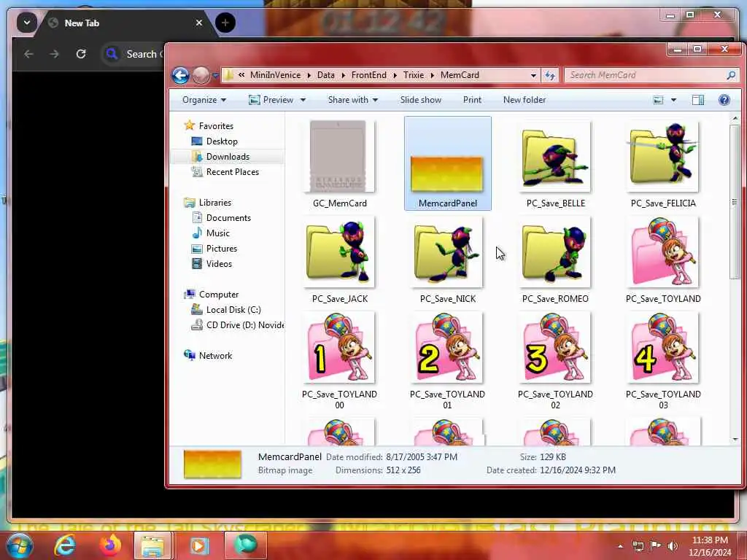Select the PC_Save_TOYLAND03 icon numbered 4

point(663,347)
